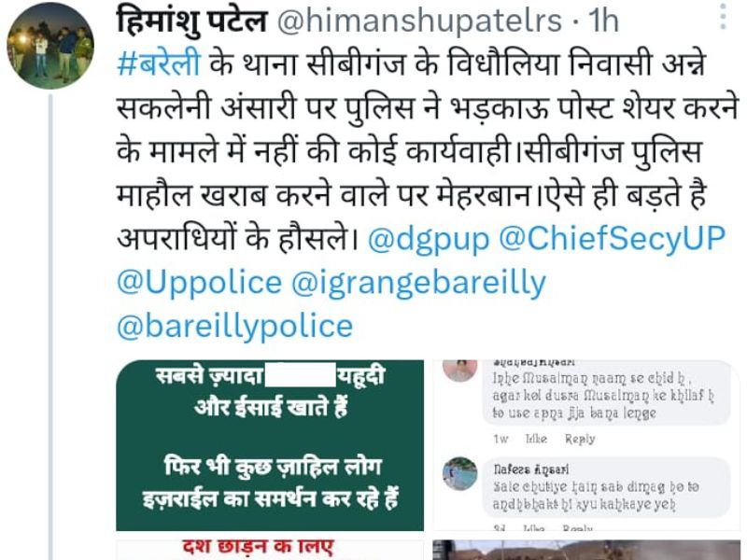Open the comments screenshot image
Viewport: 747px width, 560px height.
pos(586,445)
